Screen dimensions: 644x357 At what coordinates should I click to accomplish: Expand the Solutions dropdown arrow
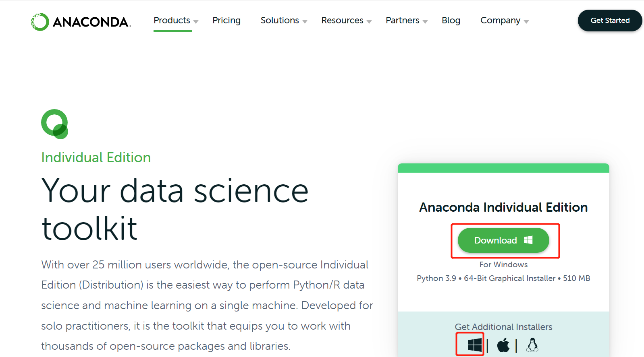point(305,22)
